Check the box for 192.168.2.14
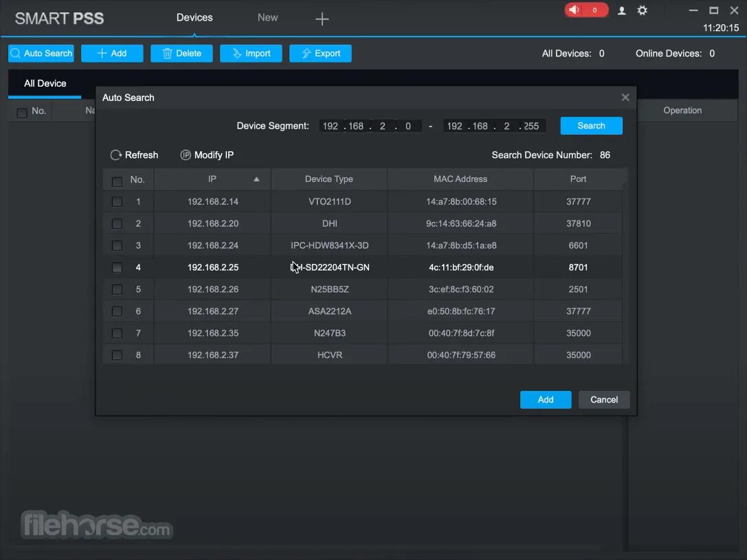 tap(117, 202)
